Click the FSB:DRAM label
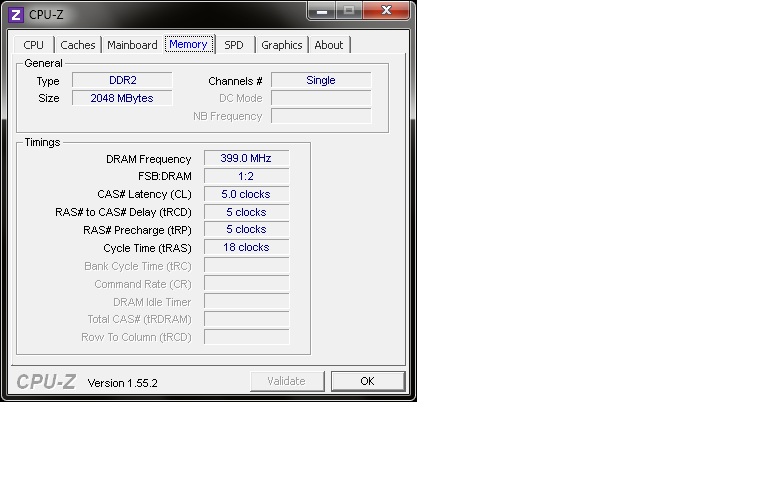The width and height of the screenshot is (768, 480). tap(165, 176)
